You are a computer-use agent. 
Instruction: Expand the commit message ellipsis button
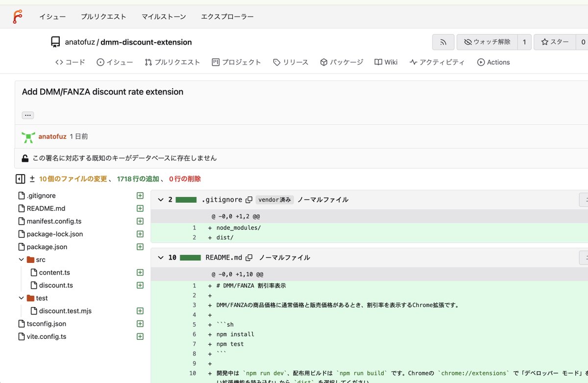pos(27,115)
